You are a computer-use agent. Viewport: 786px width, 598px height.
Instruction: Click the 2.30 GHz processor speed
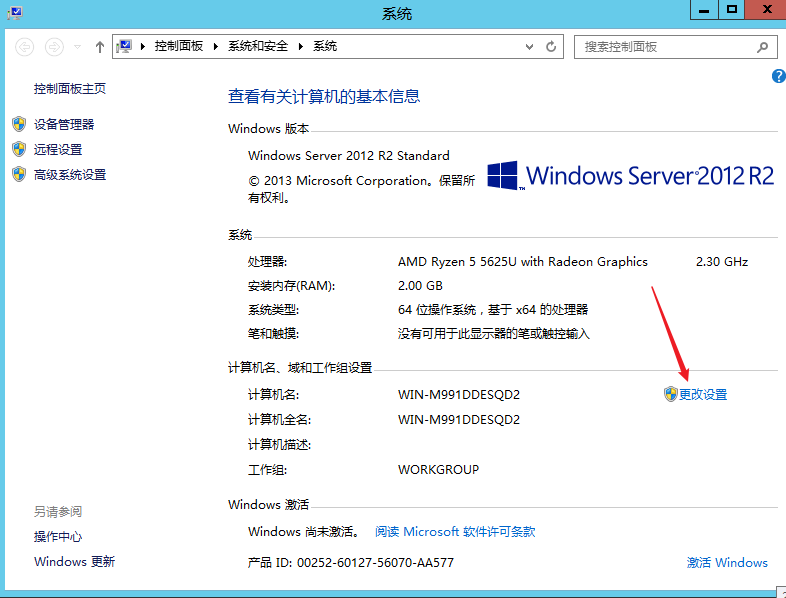(722, 262)
